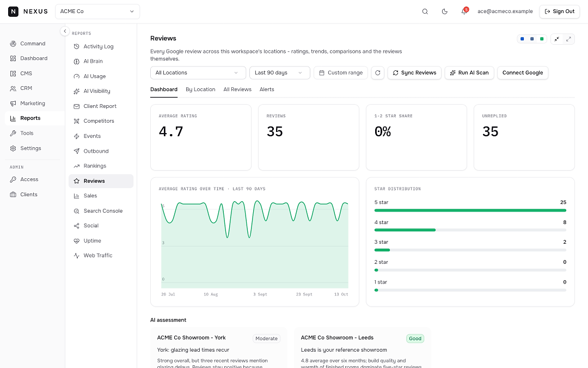This screenshot has width=588, height=368.
Task: Click the Connect Google button
Action: (x=523, y=73)
